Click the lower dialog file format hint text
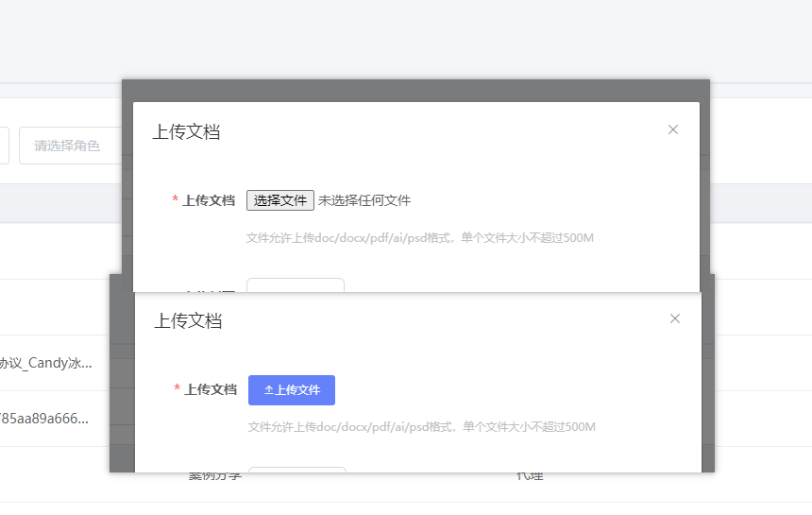Viewport: 812px width, 515px height. coord(421,427)
